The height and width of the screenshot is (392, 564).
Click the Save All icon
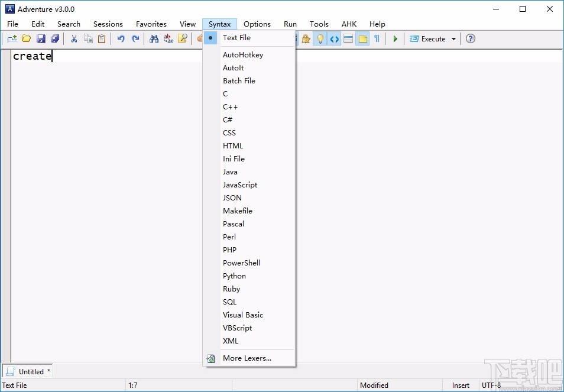coord(54,38)
